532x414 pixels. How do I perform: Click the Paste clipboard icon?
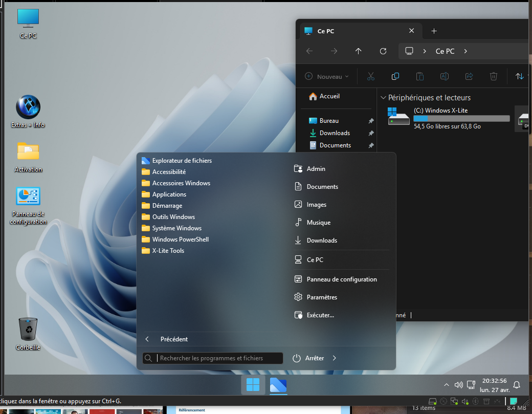click(x=419, y=76)
